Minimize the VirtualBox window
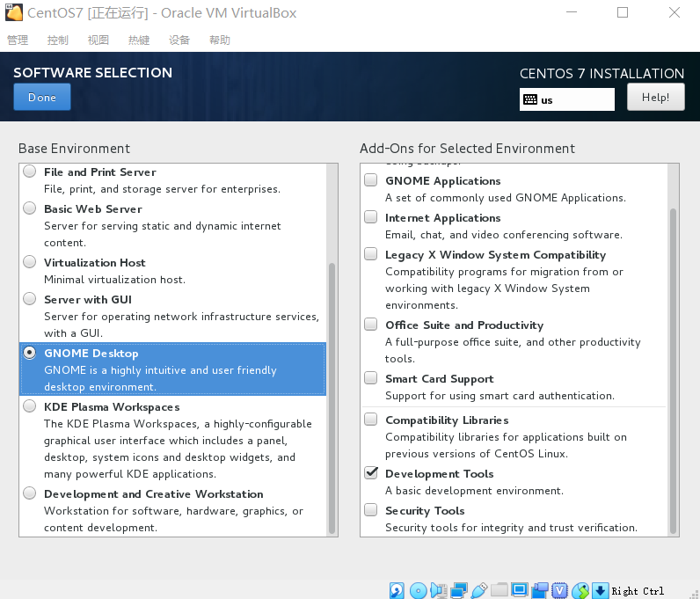 tap(572, 12)
